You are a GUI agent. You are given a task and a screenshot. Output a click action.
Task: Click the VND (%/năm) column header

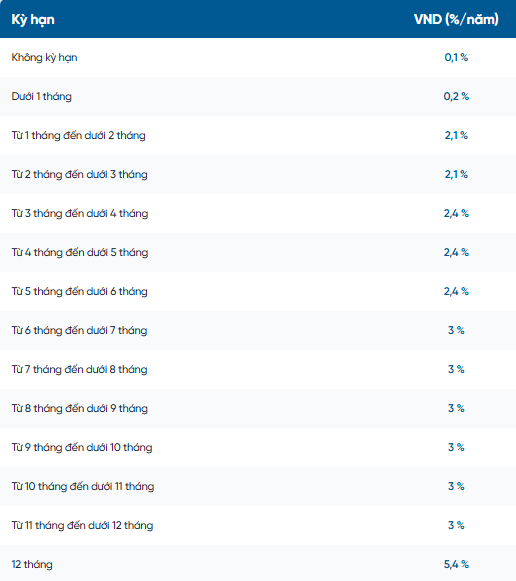click(456, 19)
